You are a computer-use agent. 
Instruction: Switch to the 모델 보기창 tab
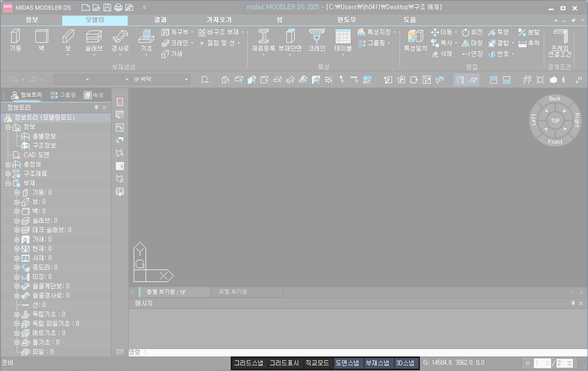tap(233, 292)
